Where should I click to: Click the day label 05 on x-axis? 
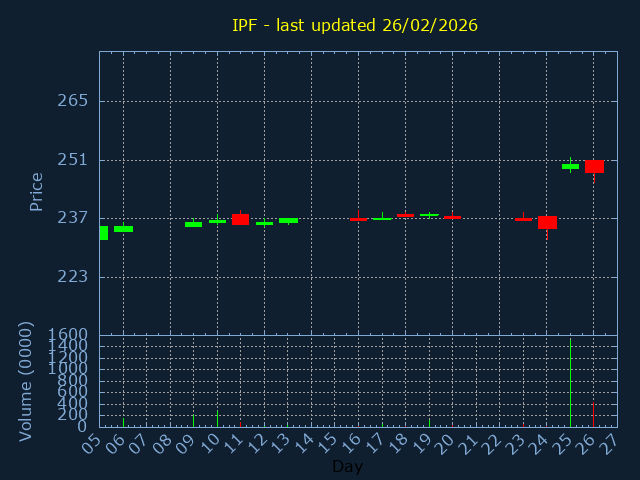91,443
